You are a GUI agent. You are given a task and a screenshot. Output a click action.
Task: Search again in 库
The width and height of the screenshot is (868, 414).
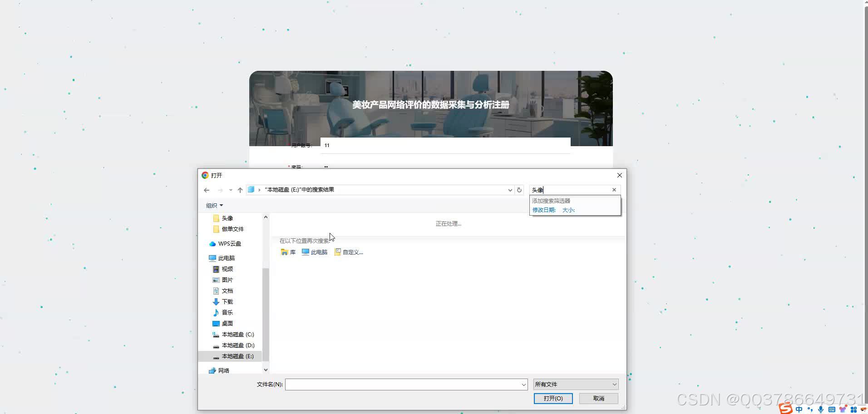click(x=288, y=252)
